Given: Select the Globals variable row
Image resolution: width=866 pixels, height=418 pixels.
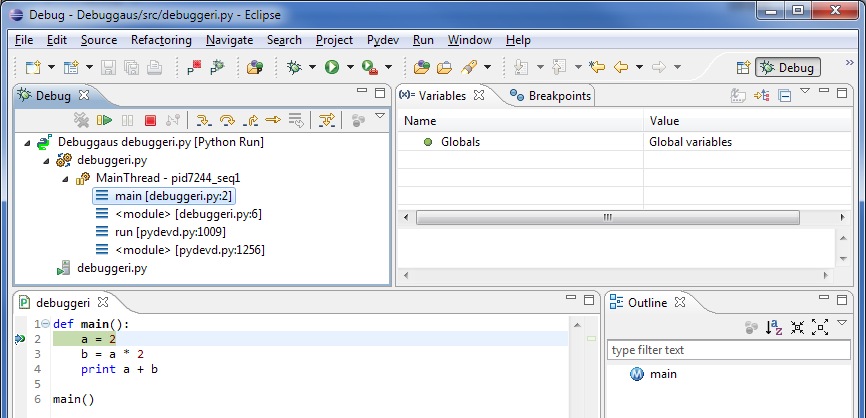Looking at the screenshot, I should 624,142.
